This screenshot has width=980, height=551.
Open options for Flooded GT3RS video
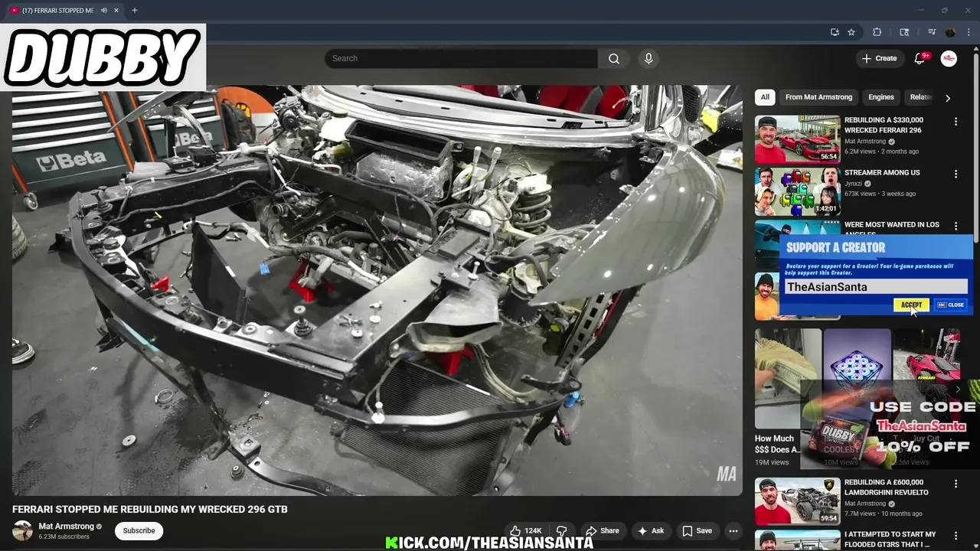(955, 536)
